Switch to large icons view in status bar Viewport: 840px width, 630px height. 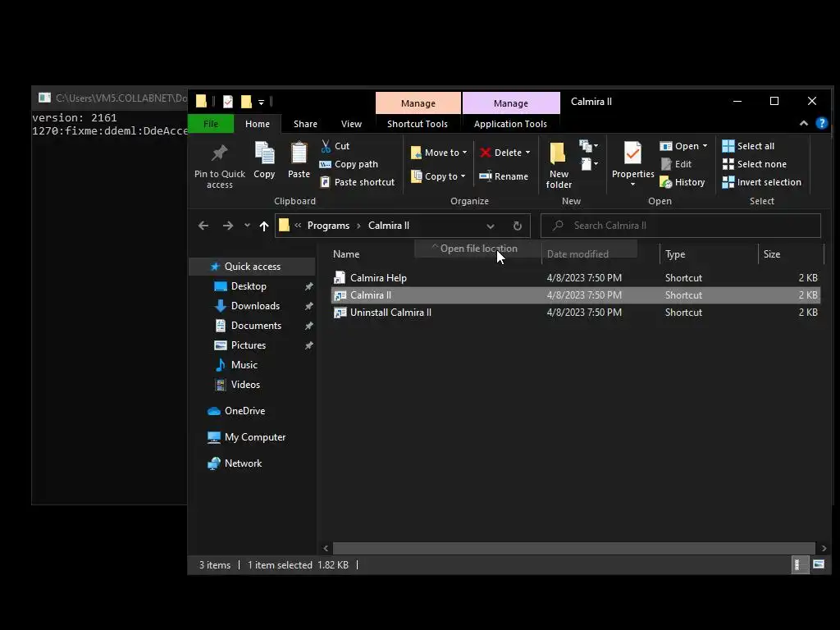click(819, 564)
